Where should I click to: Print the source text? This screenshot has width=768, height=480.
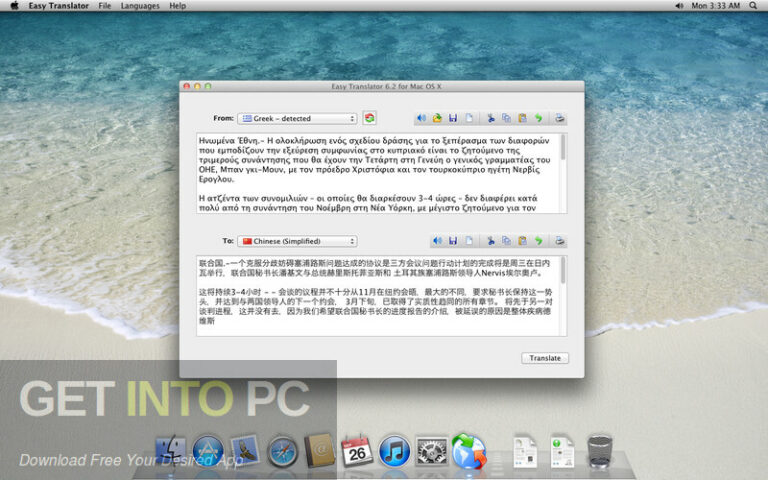[x=559, y=118]
